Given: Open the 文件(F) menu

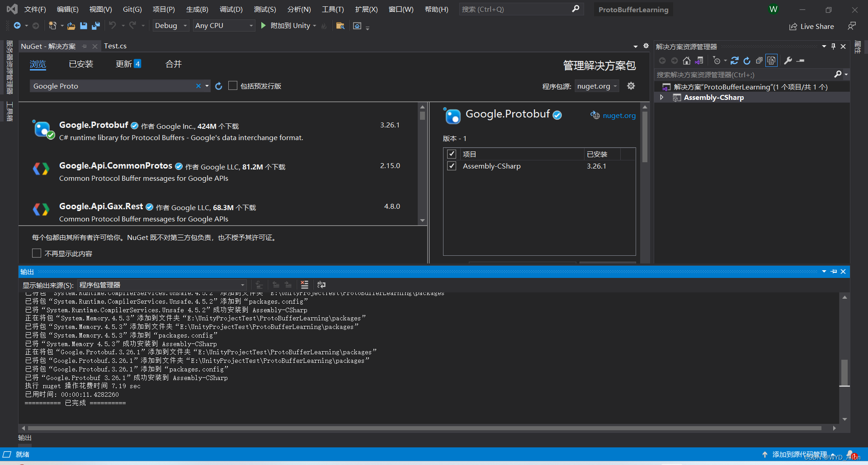Looking at the screenshot, I should [x=35, y=9].
